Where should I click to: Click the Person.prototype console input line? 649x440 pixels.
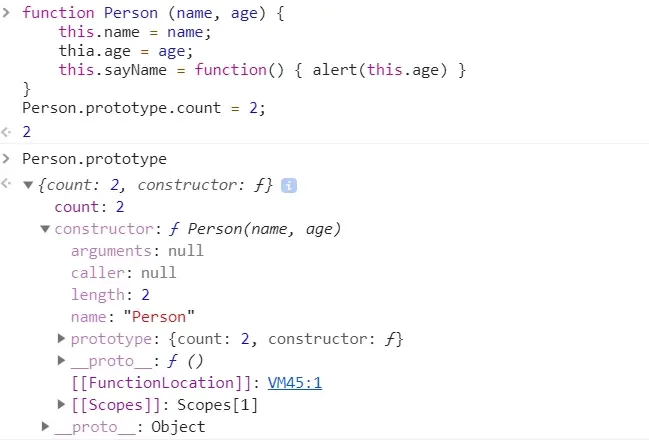point(94,159)
